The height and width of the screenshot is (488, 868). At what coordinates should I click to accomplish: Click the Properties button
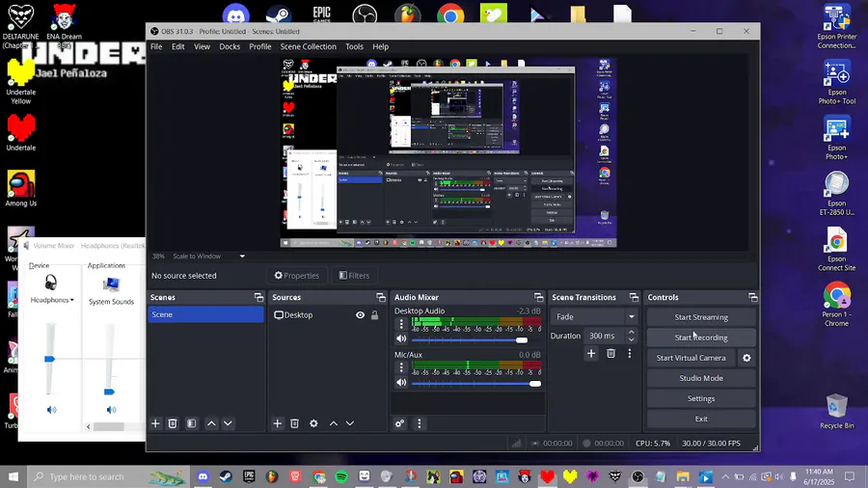(x=297, y=276)
